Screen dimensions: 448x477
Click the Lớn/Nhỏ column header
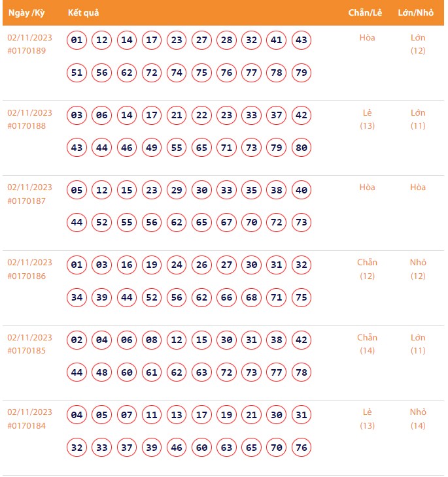pyautogui.click(x=415, y=13)
